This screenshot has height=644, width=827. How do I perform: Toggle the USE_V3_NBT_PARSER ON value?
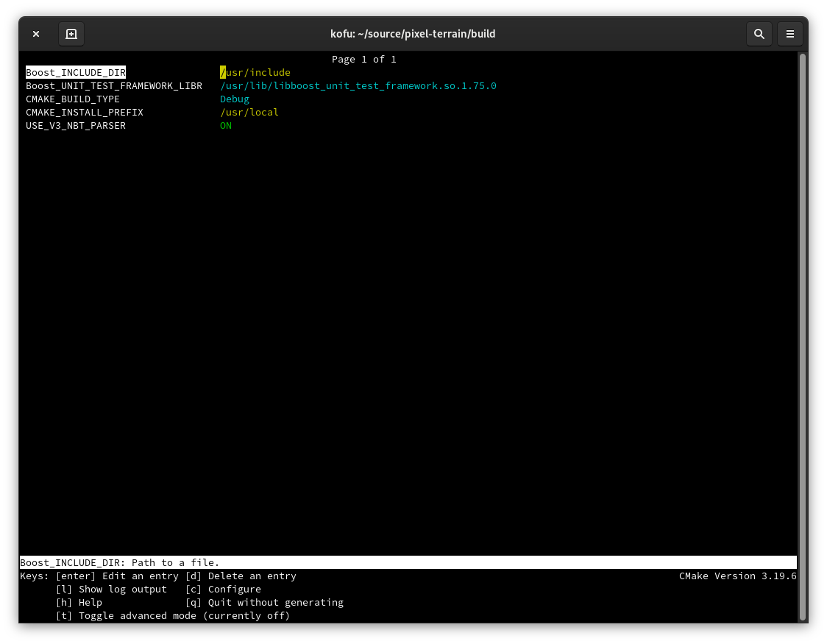pos(226,126)
